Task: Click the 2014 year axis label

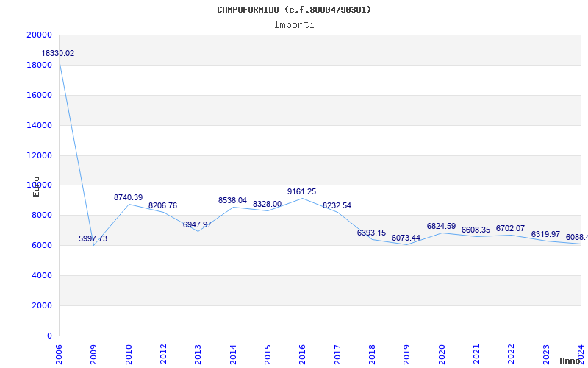Action: 233,354
